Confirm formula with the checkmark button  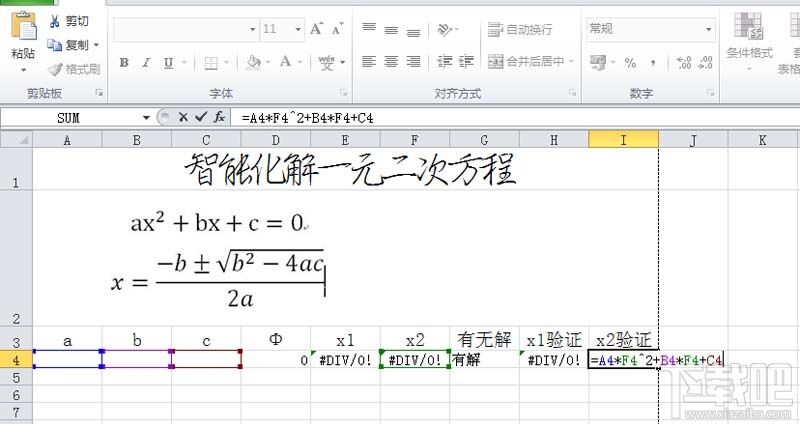tap(201, 117)
